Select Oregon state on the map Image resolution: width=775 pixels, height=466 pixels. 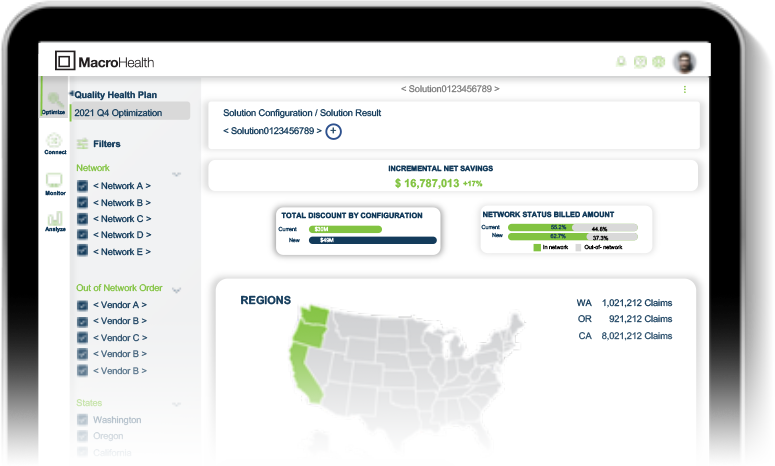pyautogui.click(x=309, y=334)
